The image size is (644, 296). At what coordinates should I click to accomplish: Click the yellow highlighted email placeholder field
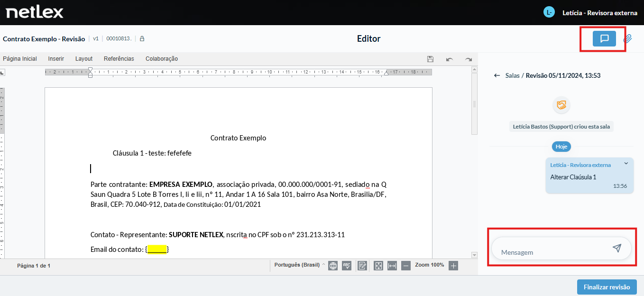coord(157,249)
